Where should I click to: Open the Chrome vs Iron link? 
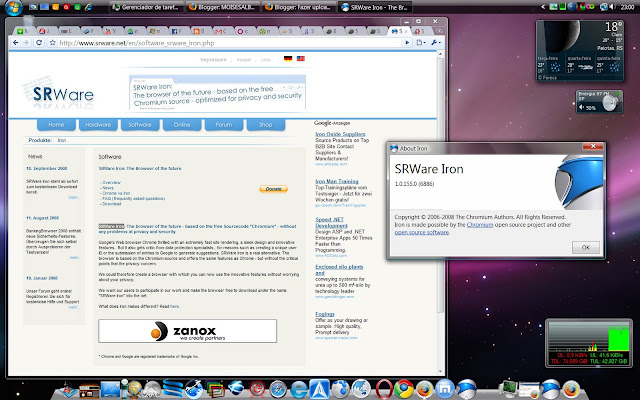(x=116, y=193)
